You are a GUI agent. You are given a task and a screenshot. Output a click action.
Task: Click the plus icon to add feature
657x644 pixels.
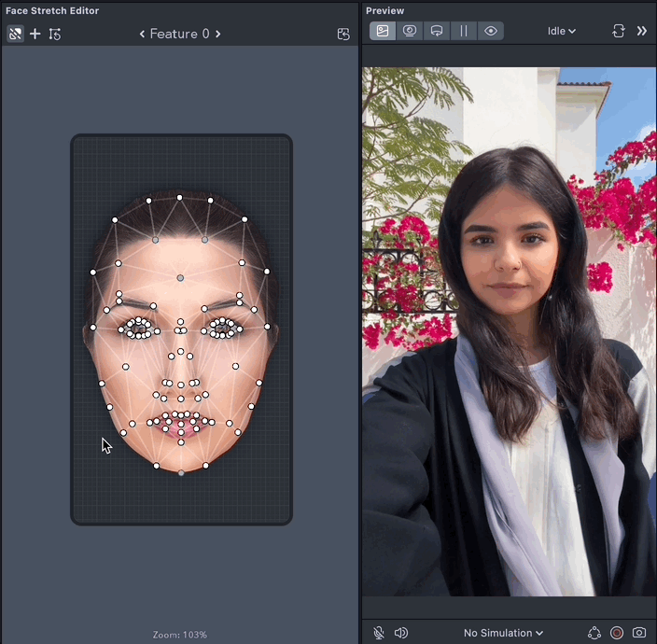pyautogui.click(x=35, y=34)
